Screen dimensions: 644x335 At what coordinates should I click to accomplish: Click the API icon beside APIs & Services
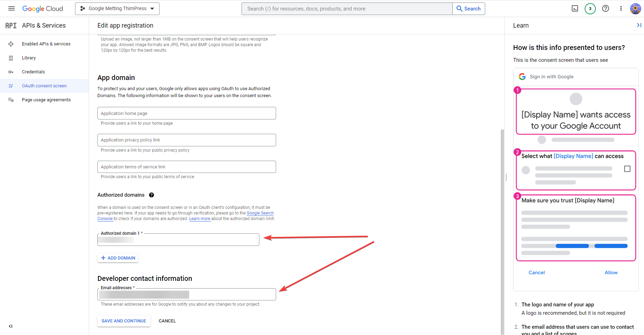11,26
